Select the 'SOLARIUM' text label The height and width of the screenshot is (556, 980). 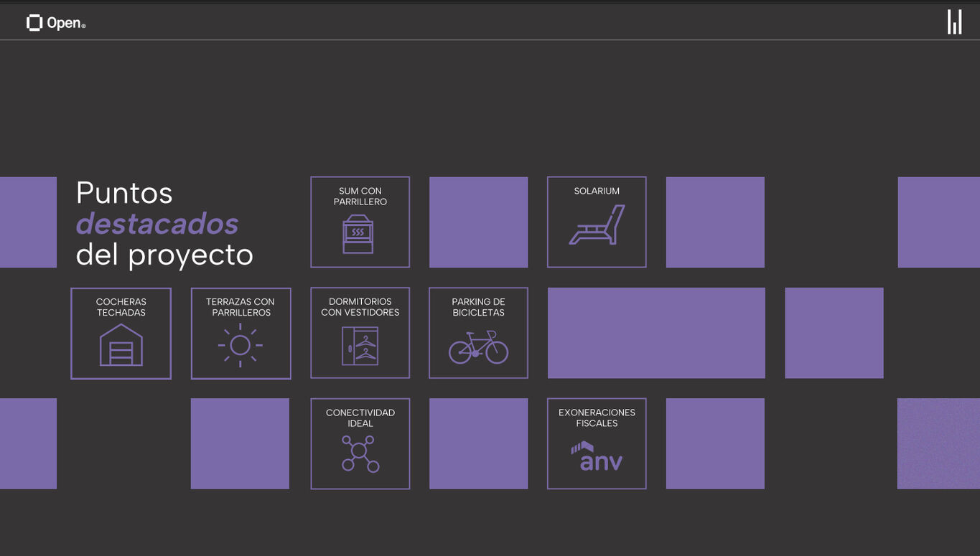597,191
